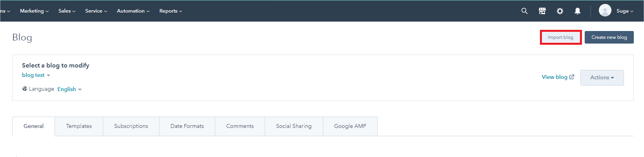Change the English language dropdown

pyautogui.click(x=70, y=89)
